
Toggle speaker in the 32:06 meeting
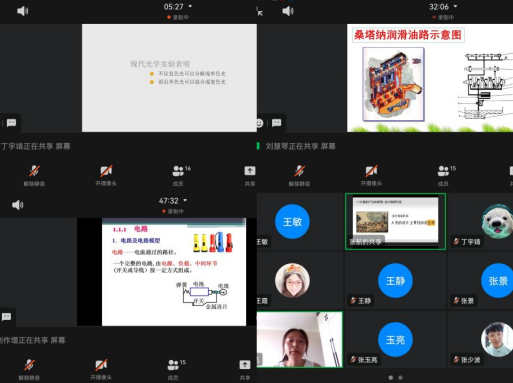click(x=288, y=11)
